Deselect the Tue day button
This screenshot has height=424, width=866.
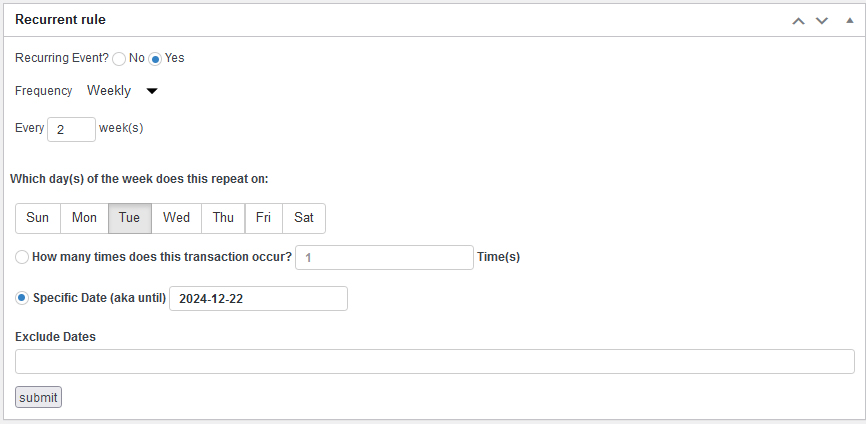point(130,218)
